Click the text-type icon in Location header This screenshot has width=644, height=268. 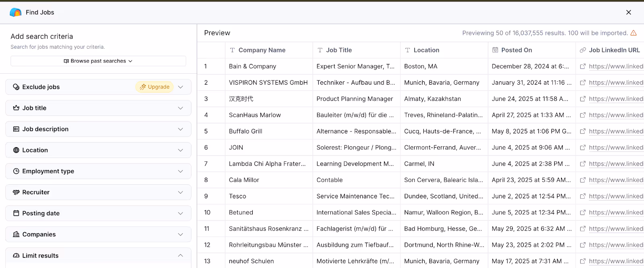(x=407, y=50)
